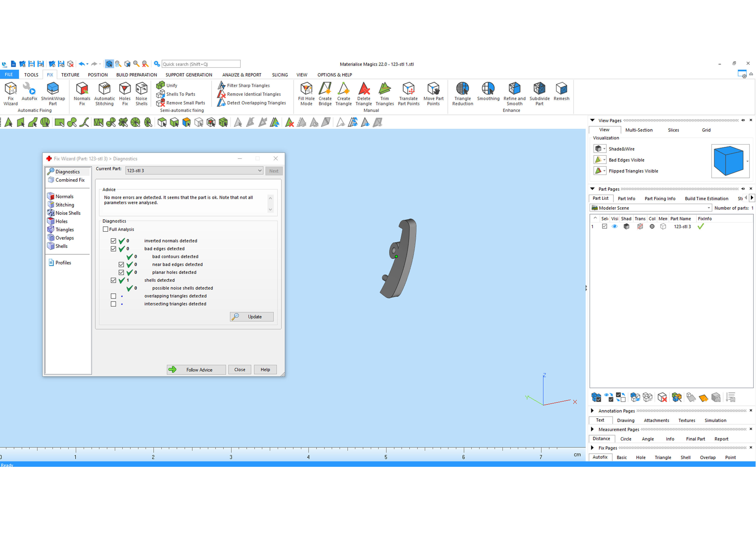The image size is (756, 534).
Task: Expand the Annotation Pages panel
Action: [592, 411]
